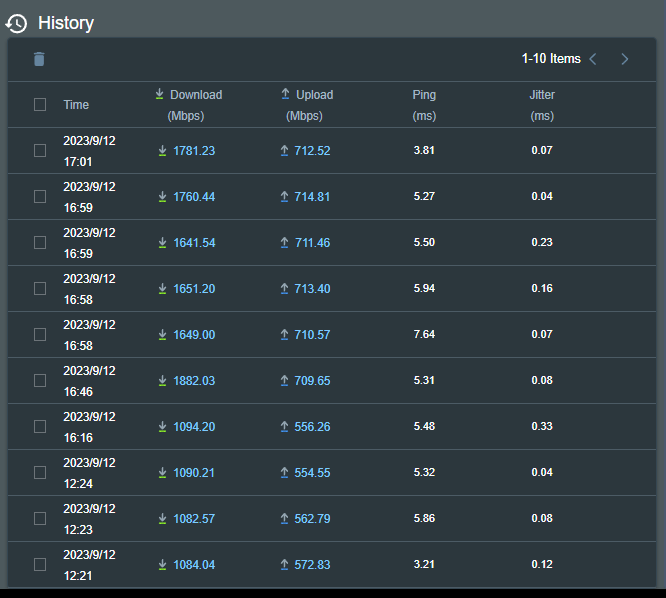Click upload icon beside 712.52
Screen dimensions: 666x598
284,151
